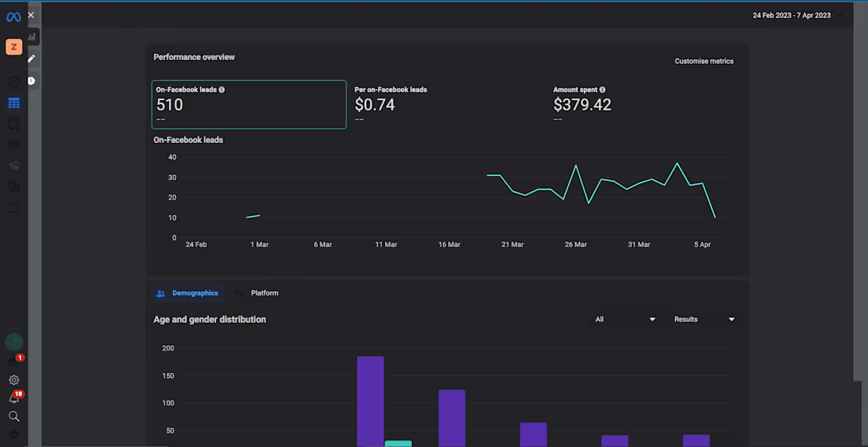Open the charts view icon
This screenshot has height=447, width=868.
pos(32,36)
